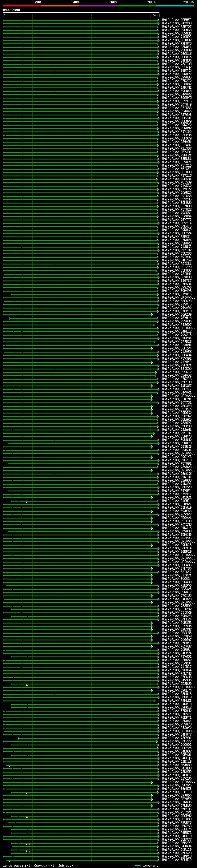Click the UniRef100_B9VU85 label
Screen dimensions: 197x868
(177, 78)
